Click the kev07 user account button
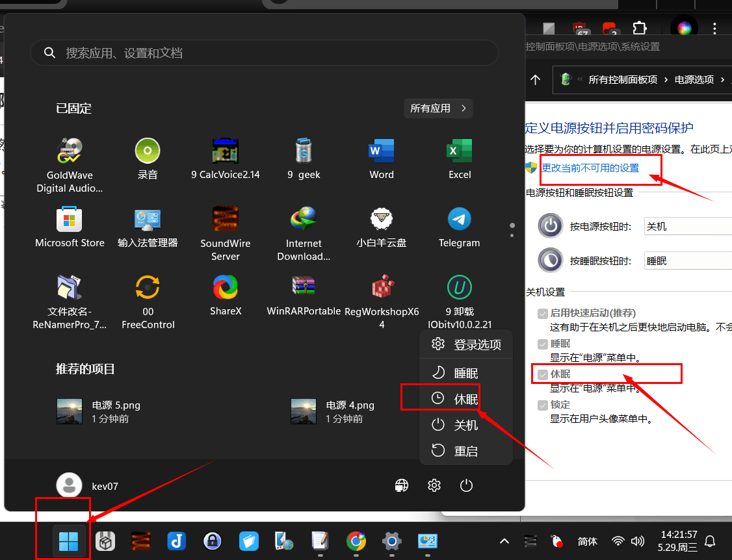 88,485
